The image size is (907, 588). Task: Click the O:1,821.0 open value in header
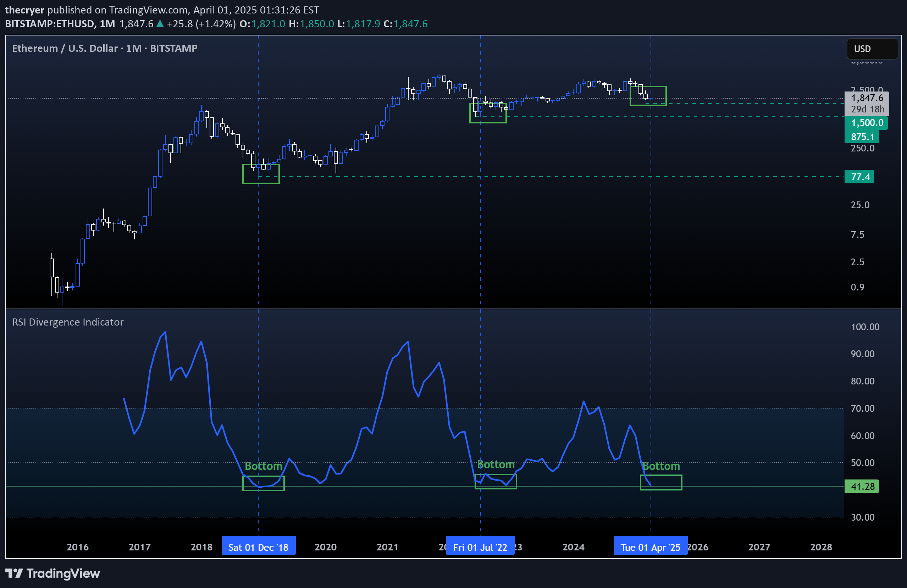tap(262, 24)
